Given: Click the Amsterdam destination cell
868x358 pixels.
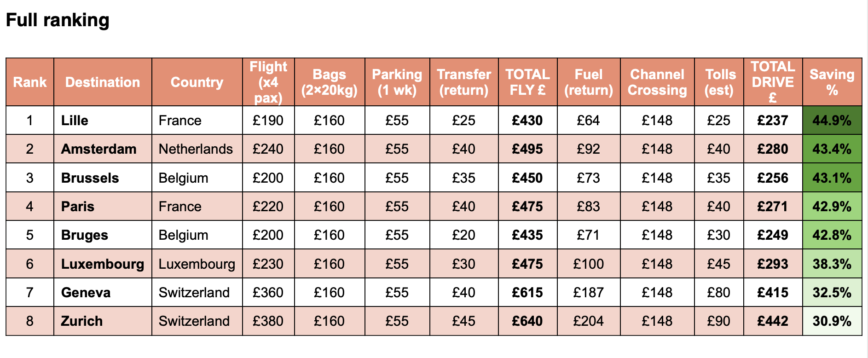Looking at the screenshot, I should point(103,149).
